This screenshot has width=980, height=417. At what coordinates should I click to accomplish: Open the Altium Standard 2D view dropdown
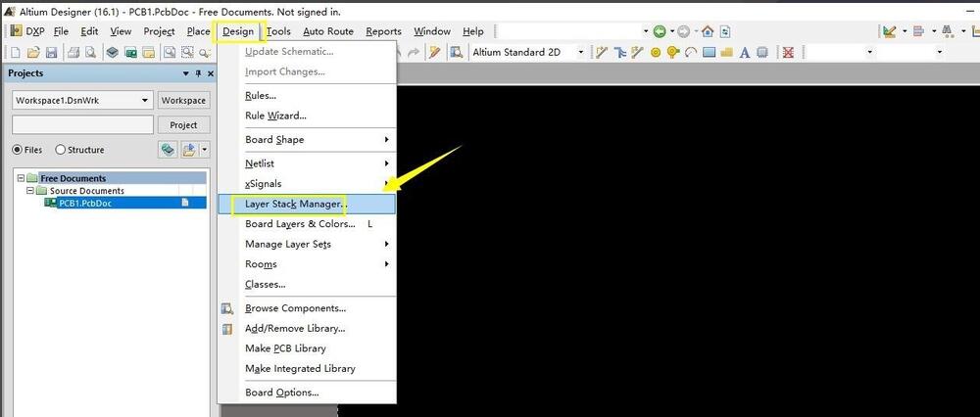[580, 53]
